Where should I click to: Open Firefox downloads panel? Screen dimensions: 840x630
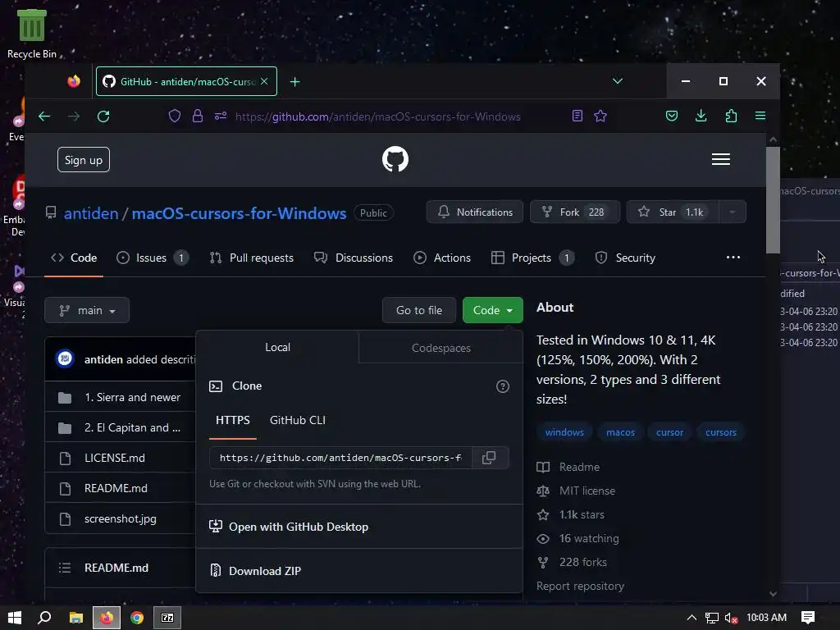(x=701, y=116)
